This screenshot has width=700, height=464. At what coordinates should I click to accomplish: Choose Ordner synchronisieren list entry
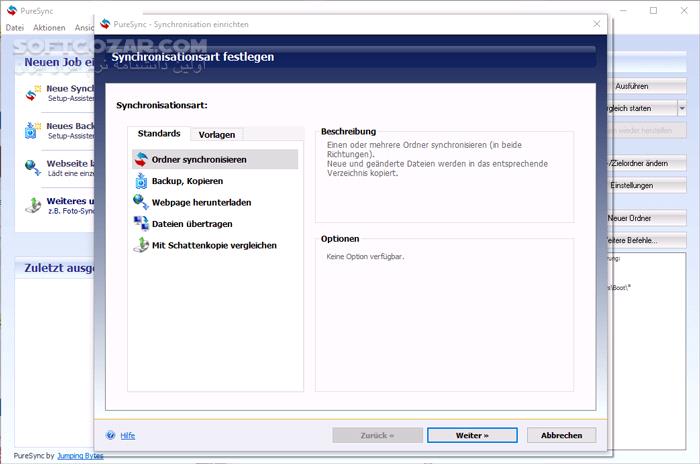215,159
